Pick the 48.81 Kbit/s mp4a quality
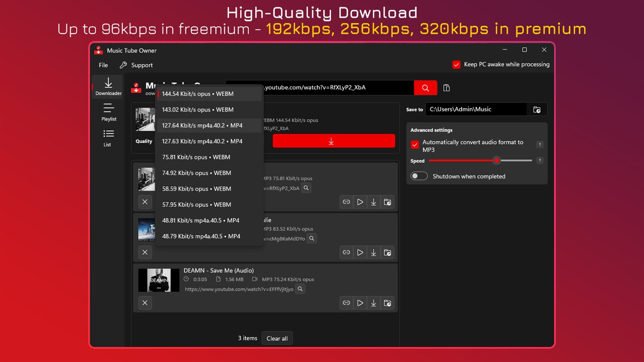The image size is (644, 362). [x=201, y=220]
